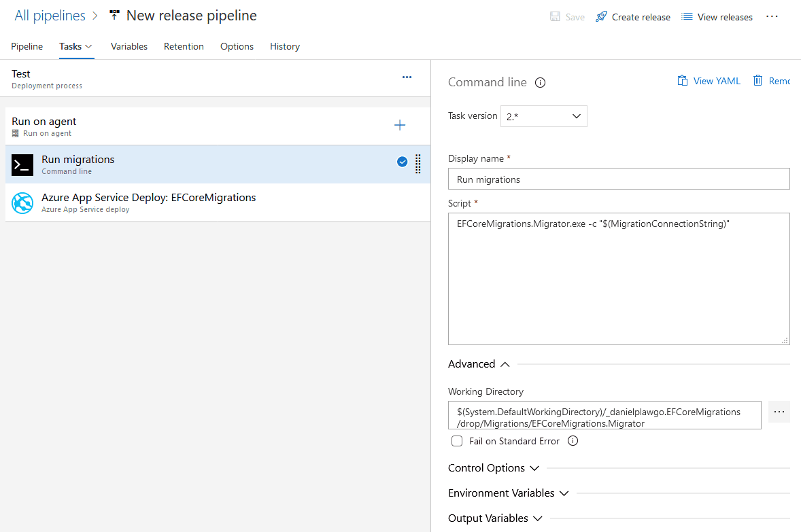Open the Task version dropdown
The height and width of the screenshot is (532, 801).
(543, 116)
